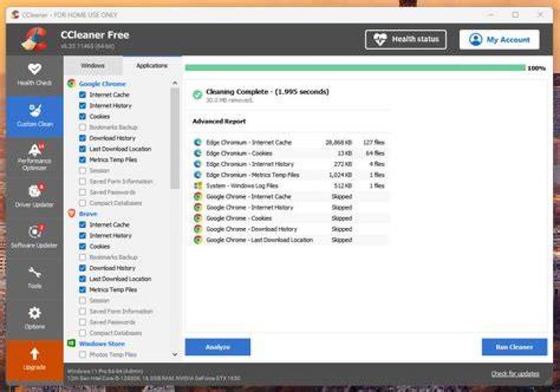This screenshot has width=560, height=392.
Task: Select the Google Chrome - Cookies Skipped row
Action: pos(290,218)
